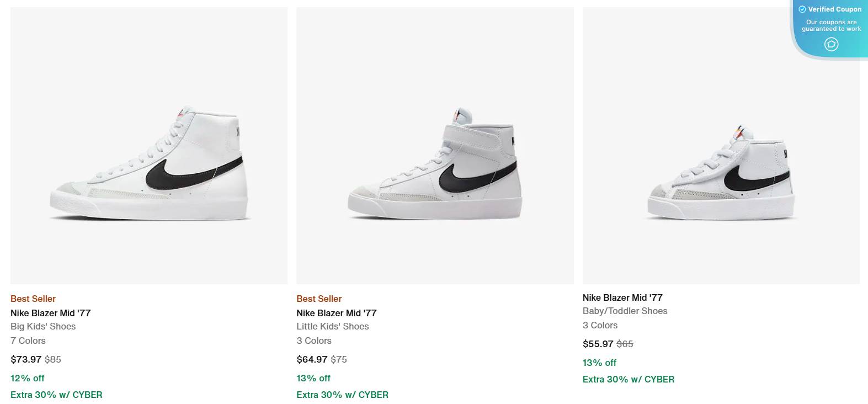Activate the Extra 30% w/ CYBER offer for Big Kids
Viewport: 868px width, 404px height.
(x=56, y=395)
